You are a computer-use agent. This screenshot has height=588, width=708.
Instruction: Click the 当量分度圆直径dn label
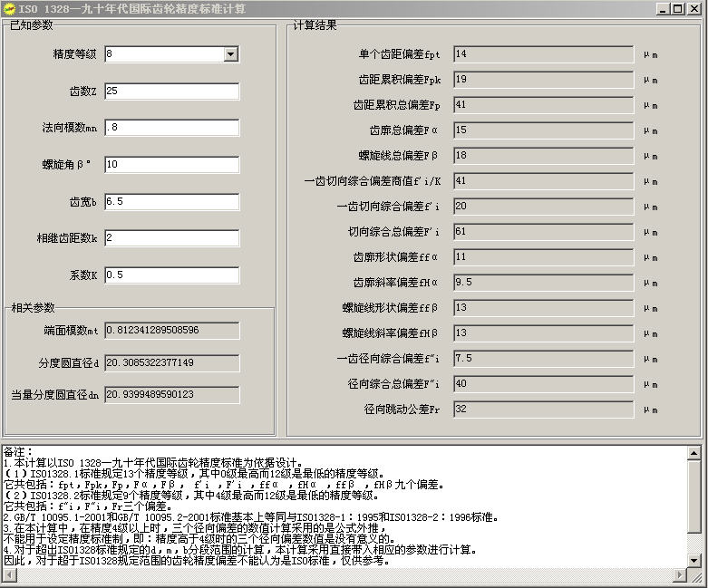(54, 395)
